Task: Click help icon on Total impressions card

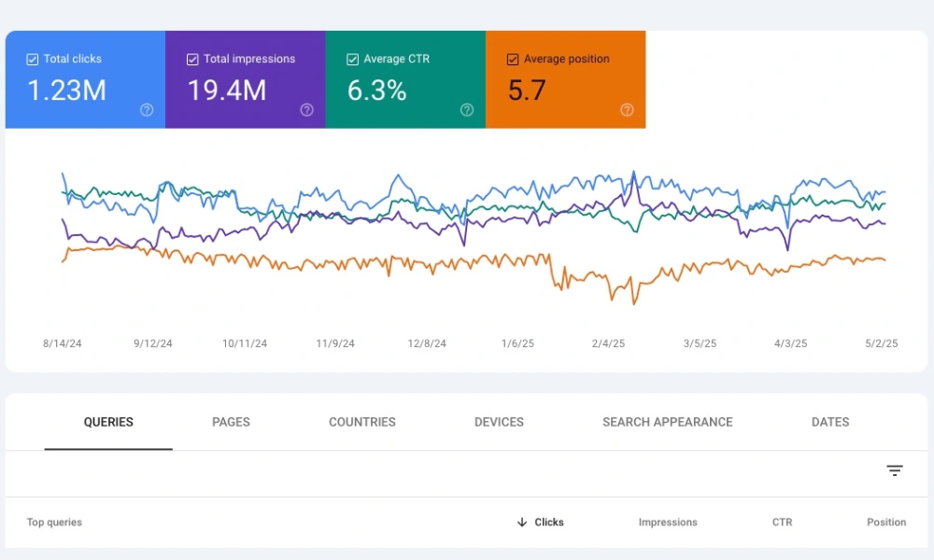Action: (306, 110)
